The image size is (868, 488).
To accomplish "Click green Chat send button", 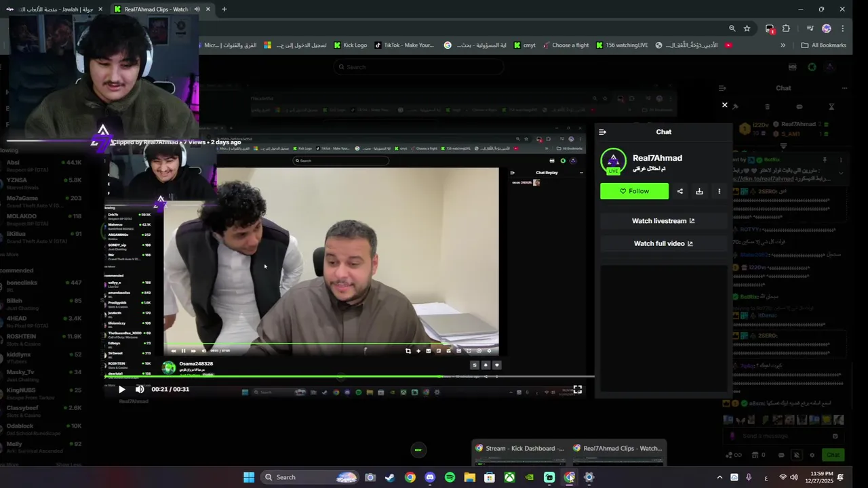I will tap(833, 455).
